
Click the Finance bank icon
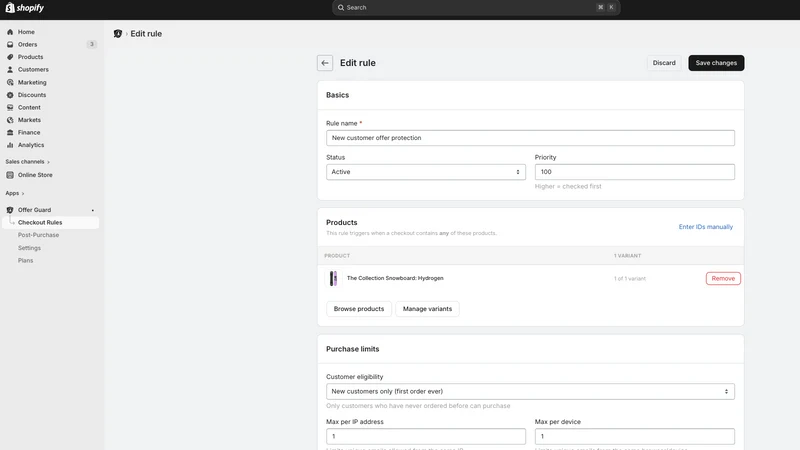(x=10, y=132)
